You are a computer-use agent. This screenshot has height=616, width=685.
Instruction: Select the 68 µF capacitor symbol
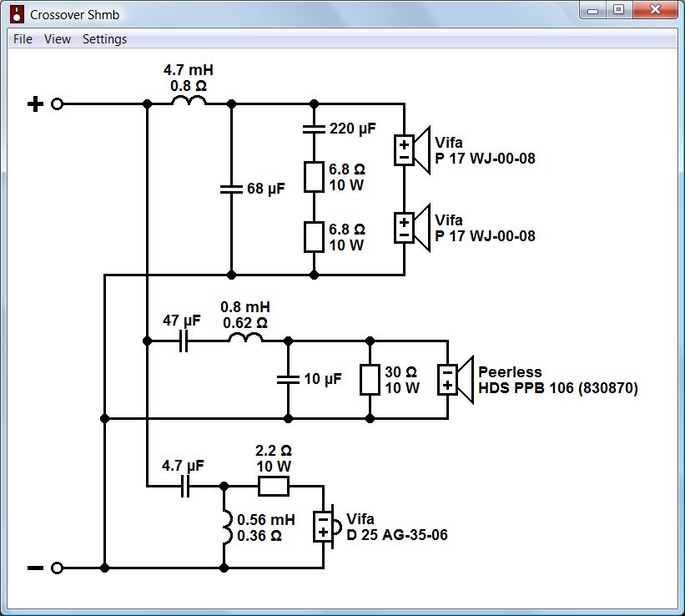pos(231,189)
